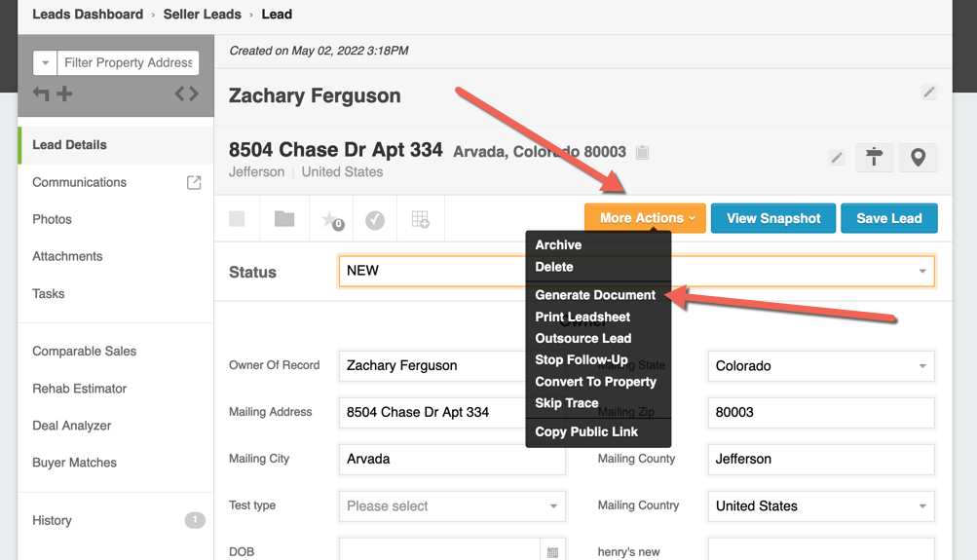Click the grid-plus icon in toolbar
The width and height of the screenshot is (977, 560).
[x=421, y=219]
